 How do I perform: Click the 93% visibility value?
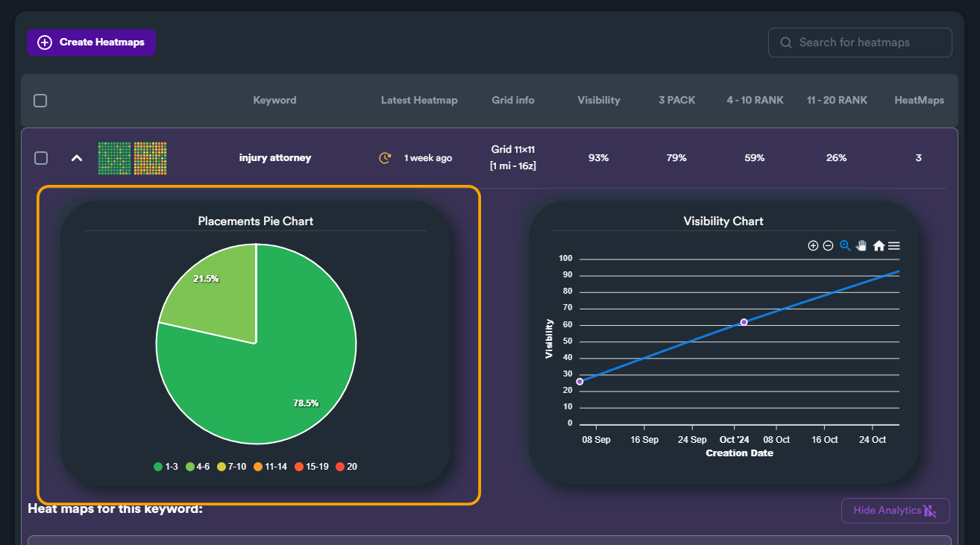point(599,158)
